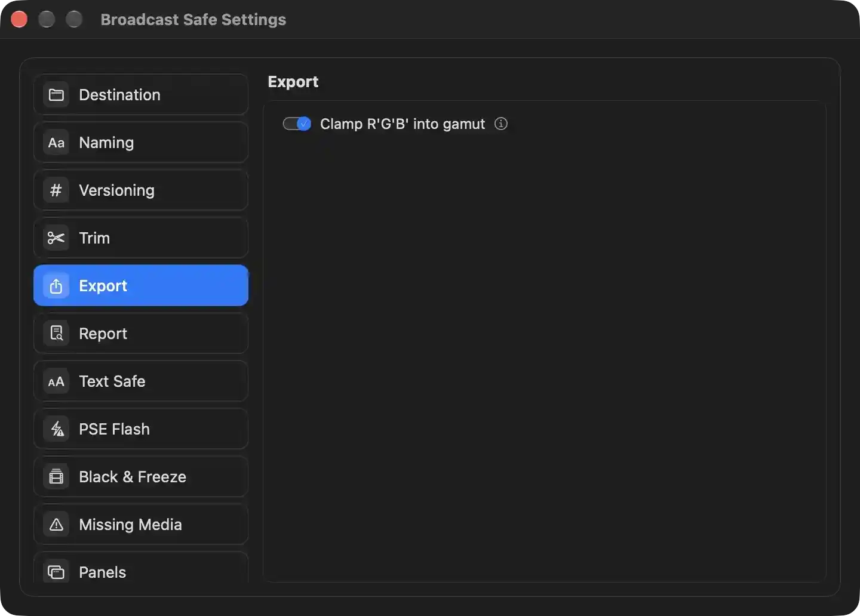Click the Broadcast Safe Settings window title
The width and height of the screenshot is (860, 616).
coord(193,20)
